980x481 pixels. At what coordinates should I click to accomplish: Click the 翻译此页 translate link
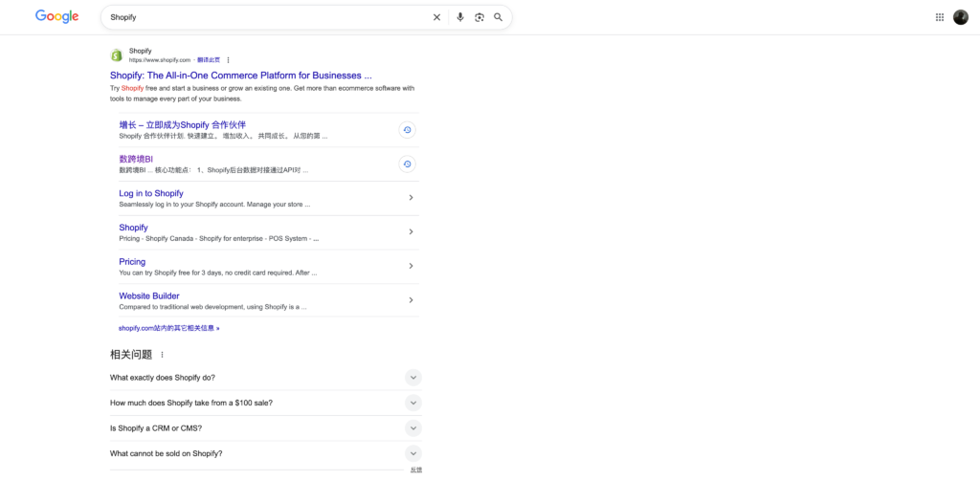209,60
